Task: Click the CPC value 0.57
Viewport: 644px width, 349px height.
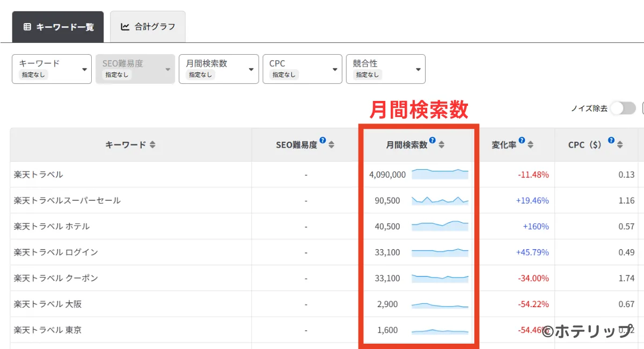Action: (x=626, y=226)
